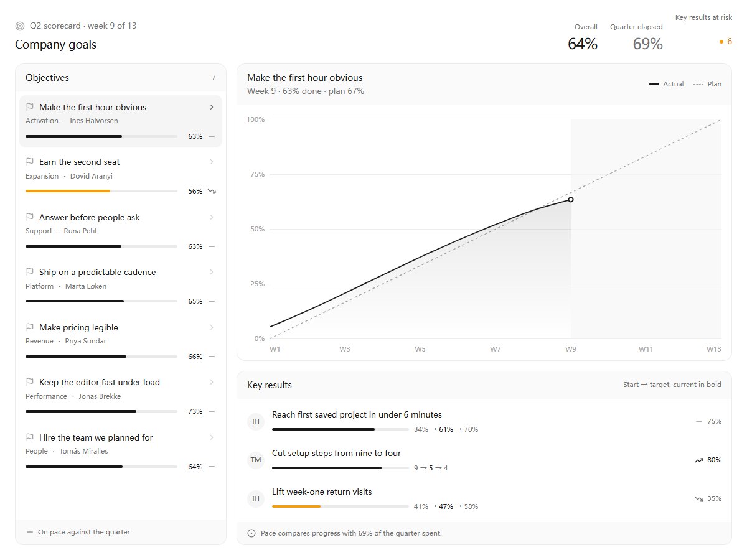Screen dimensions: 747x560
Task: Toggle the Plan series in chart legend
Action: [707, 84]
